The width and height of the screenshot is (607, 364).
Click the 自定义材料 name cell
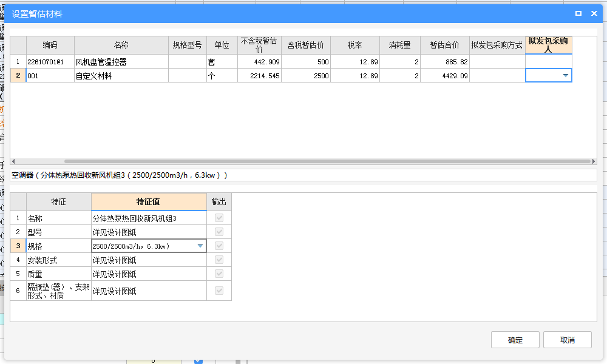[121, 76]
